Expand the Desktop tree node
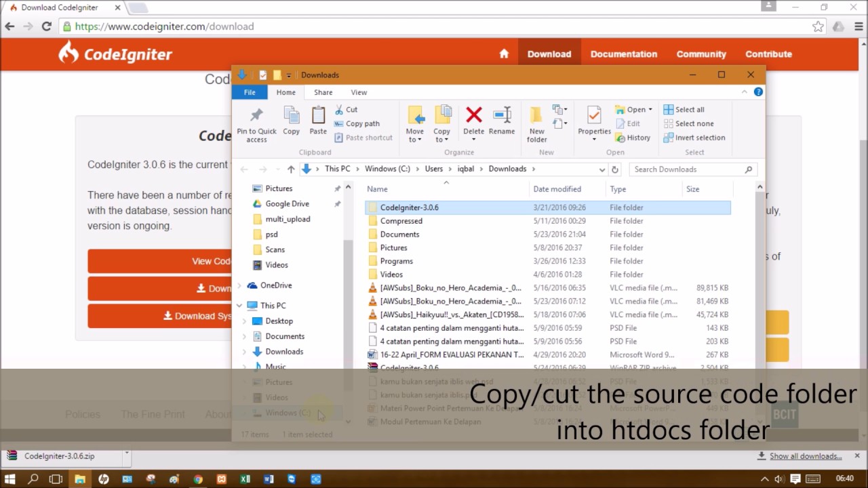This screenshot has height=488, width=868. point(245,321)
